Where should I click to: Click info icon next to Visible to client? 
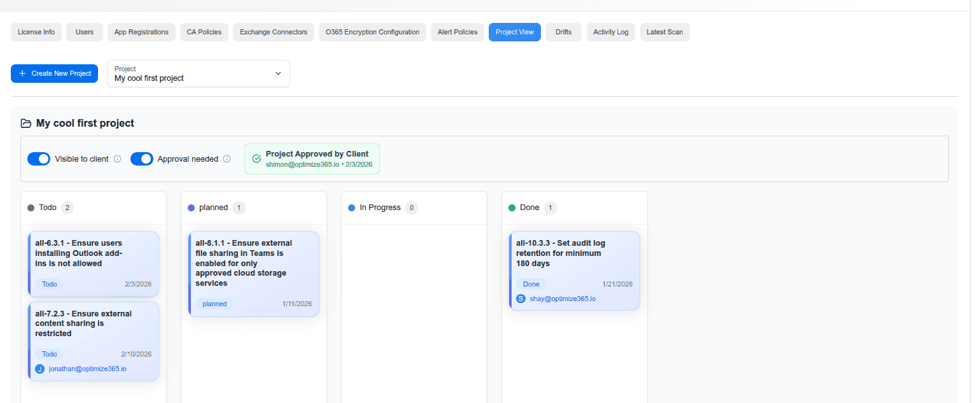[x=117, y=159]
